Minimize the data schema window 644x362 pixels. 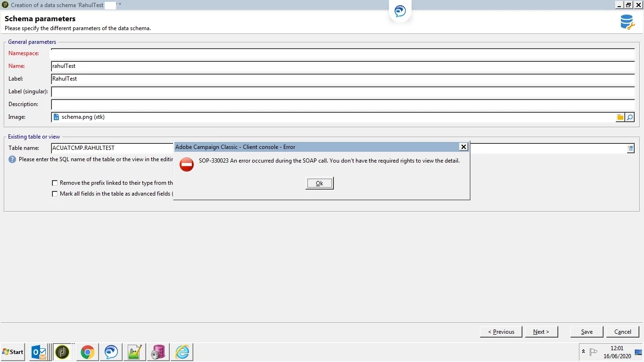coord(619,5)
